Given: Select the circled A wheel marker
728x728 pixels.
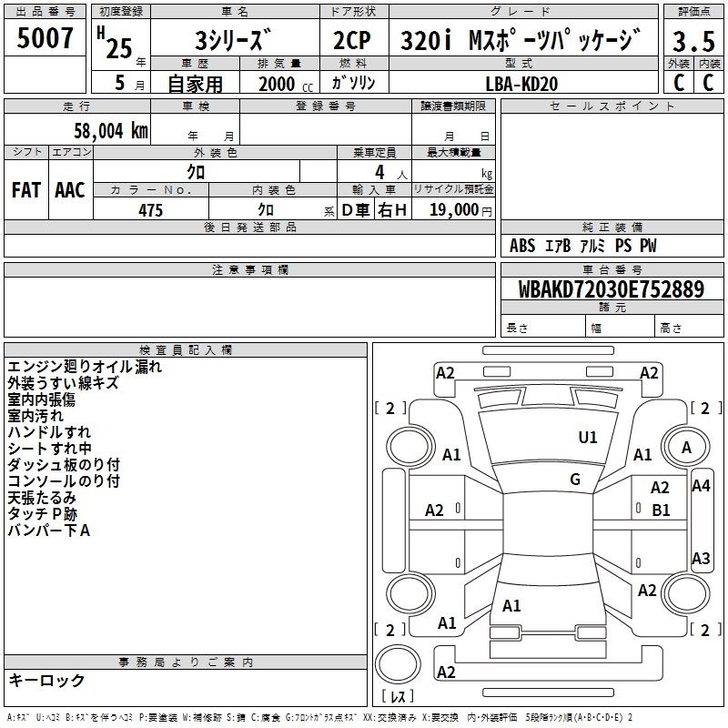Looking at the screenshot, I should click(686, 448).
